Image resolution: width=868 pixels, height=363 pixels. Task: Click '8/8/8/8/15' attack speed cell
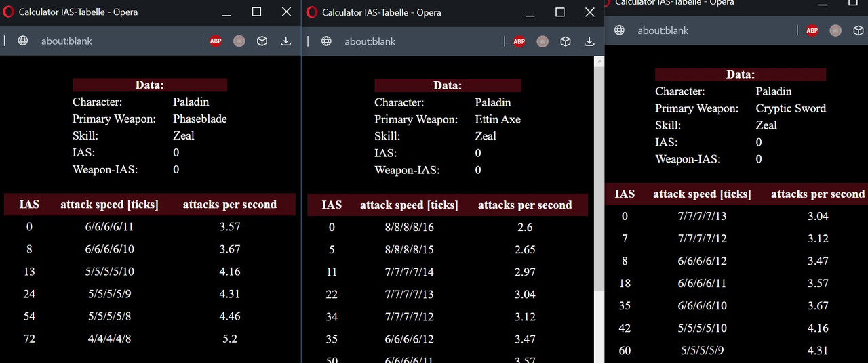(x=409, y=250)
